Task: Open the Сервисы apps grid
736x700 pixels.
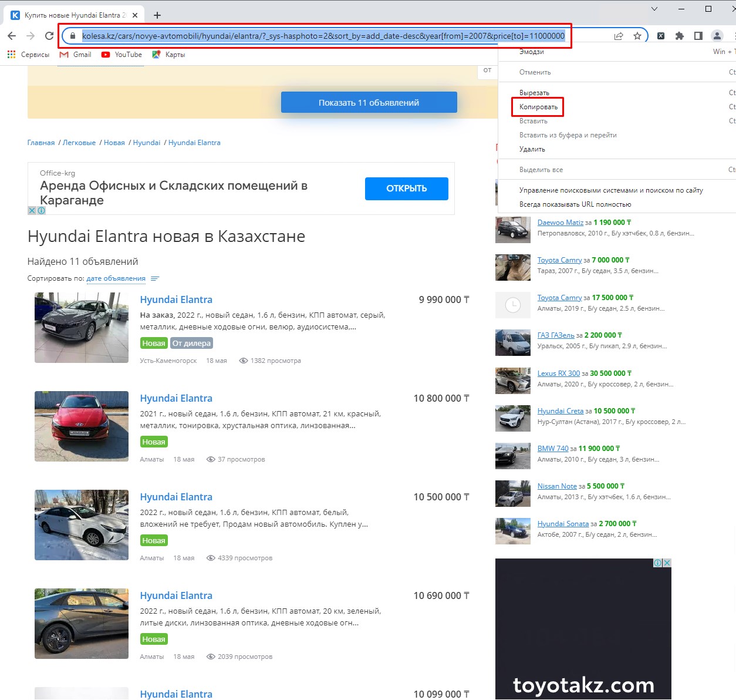Action: coord(11,55)
